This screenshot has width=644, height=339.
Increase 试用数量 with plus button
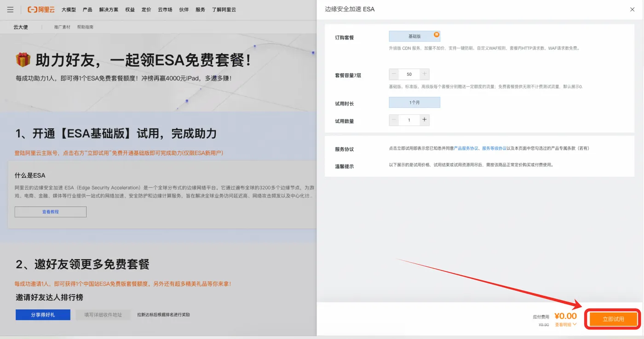(x=424, y=120)
